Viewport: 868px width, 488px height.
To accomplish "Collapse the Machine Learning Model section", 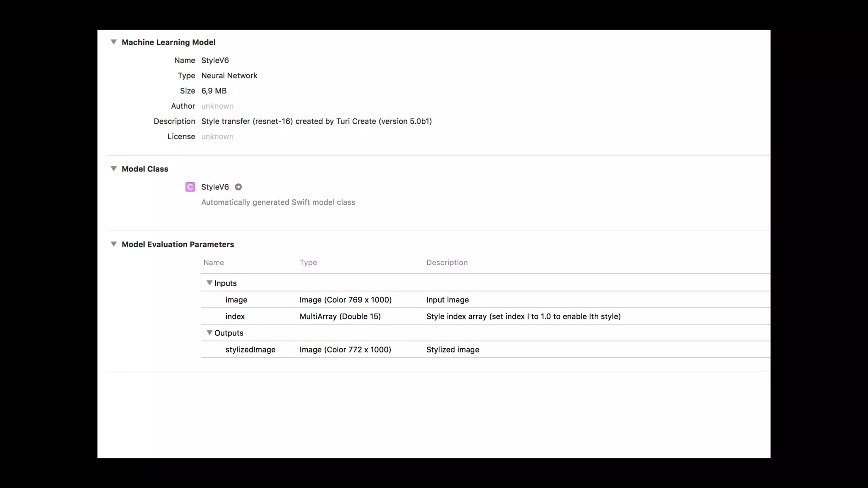I will point(114,42).
